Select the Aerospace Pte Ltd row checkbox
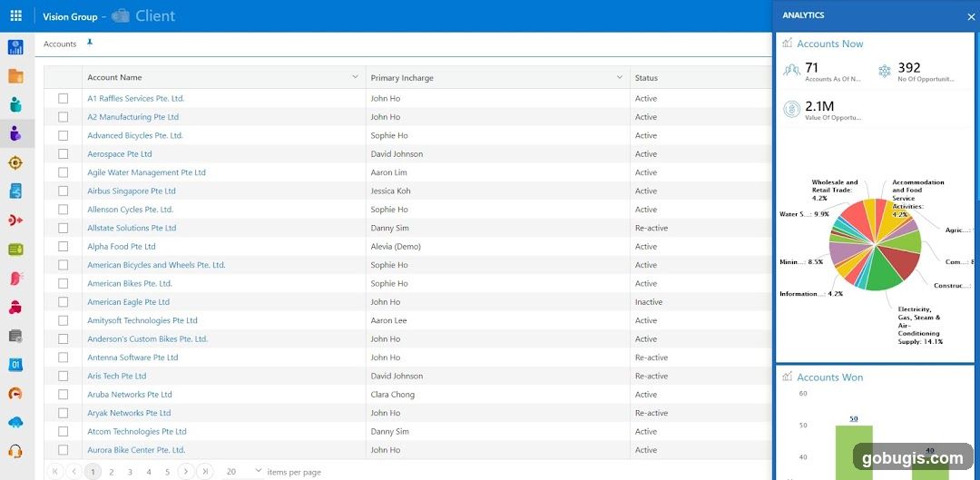This screenshot has height=480, width=980. (64, 153)
